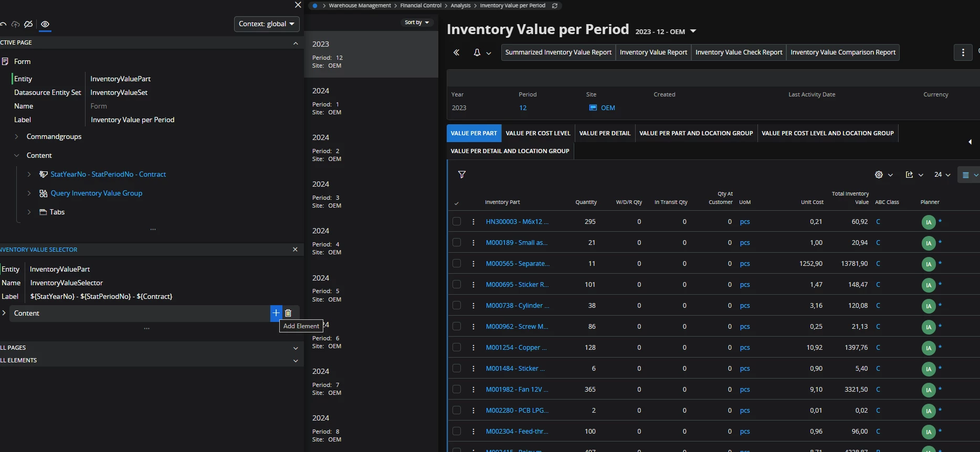Click the filter funnel icon above the table
The width and height of the screenshot is (980, 452).
[462, 175]
